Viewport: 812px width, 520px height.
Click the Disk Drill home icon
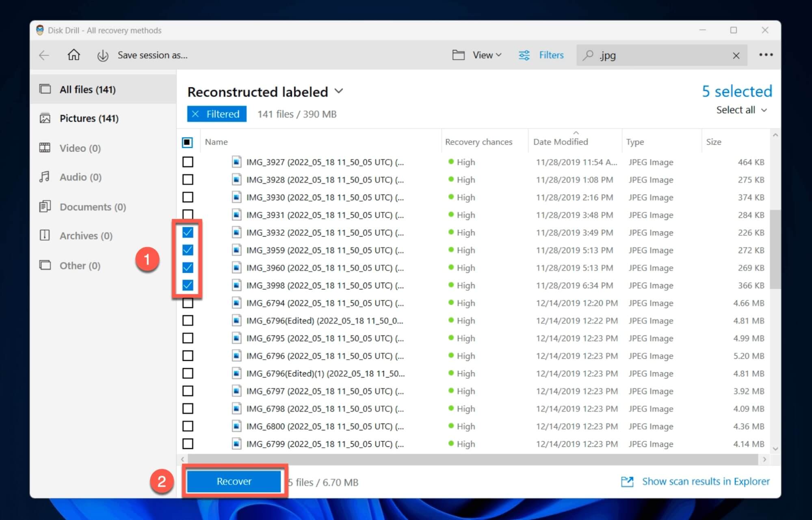(71, 55)
